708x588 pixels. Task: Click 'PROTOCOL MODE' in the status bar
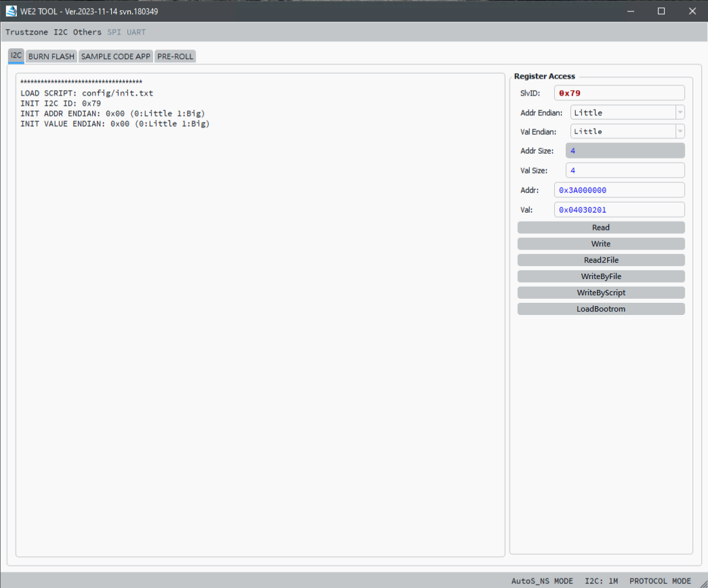point(660,581)
